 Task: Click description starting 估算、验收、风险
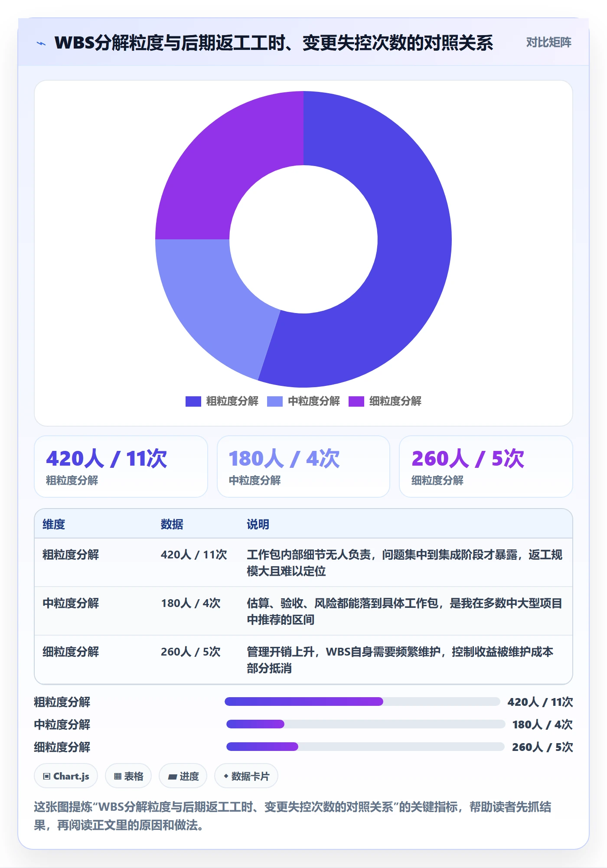tap(405, 611)
